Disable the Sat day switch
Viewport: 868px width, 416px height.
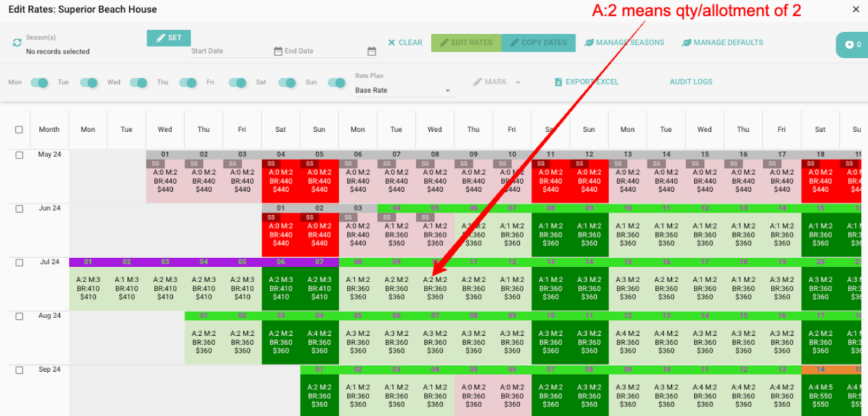click(286, 83)
